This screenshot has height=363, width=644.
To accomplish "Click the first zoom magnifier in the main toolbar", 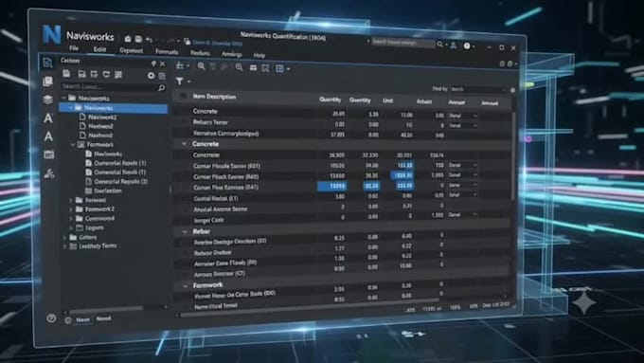I will pyautogui.click(x=201, y=66).
